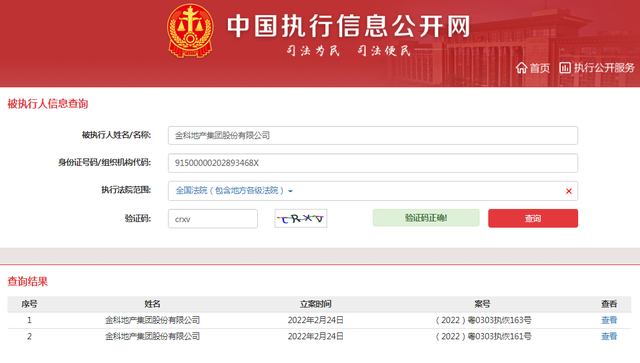Click the national emblem court logo
The height and width of the screenshot is (363, 640).
pos(190,30)
